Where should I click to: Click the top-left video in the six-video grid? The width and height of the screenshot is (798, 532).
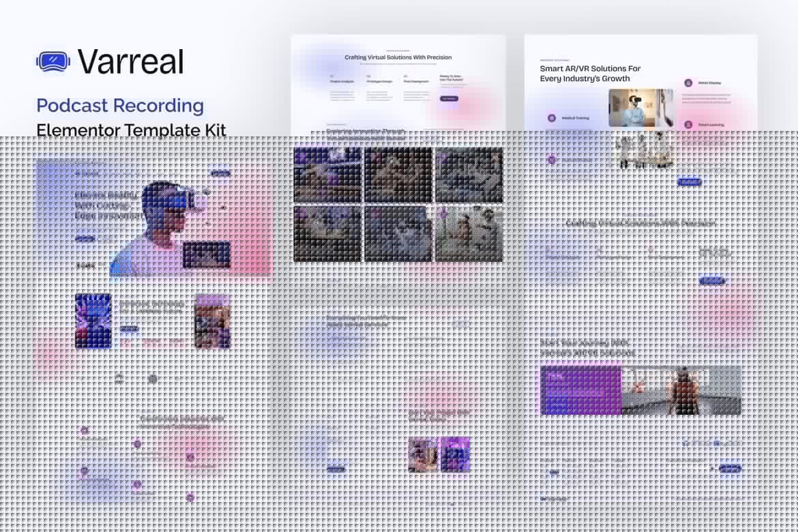coord(327,175)
